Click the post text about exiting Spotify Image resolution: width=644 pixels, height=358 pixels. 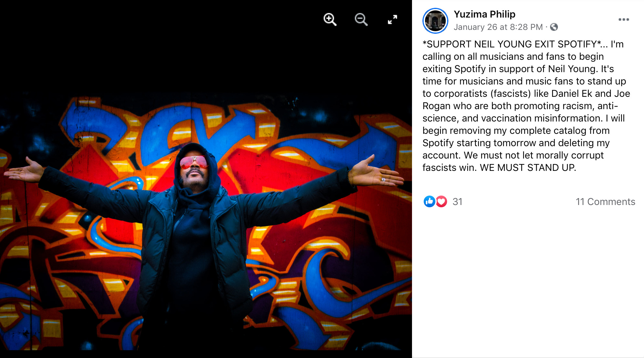[526, 106]
